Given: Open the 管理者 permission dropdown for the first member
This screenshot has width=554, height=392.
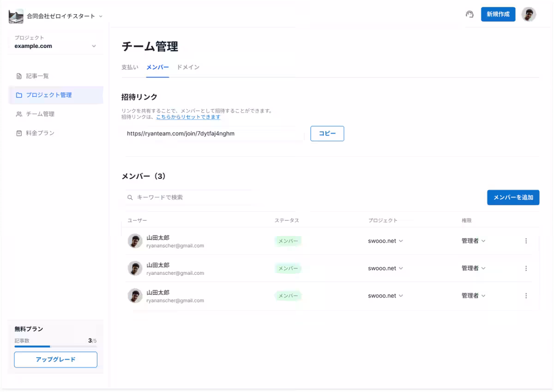Looking at the screenshot, I should 473,241.
